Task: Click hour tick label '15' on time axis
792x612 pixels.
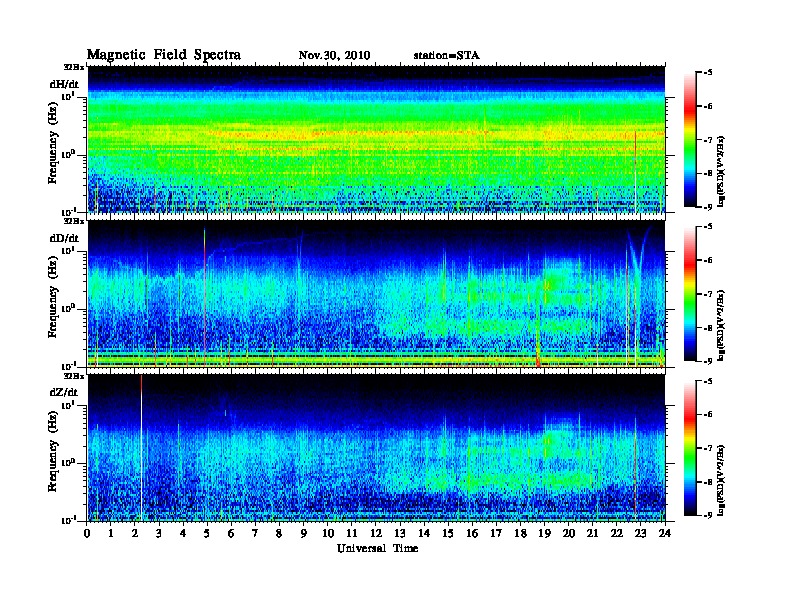Action: point(448,533)
